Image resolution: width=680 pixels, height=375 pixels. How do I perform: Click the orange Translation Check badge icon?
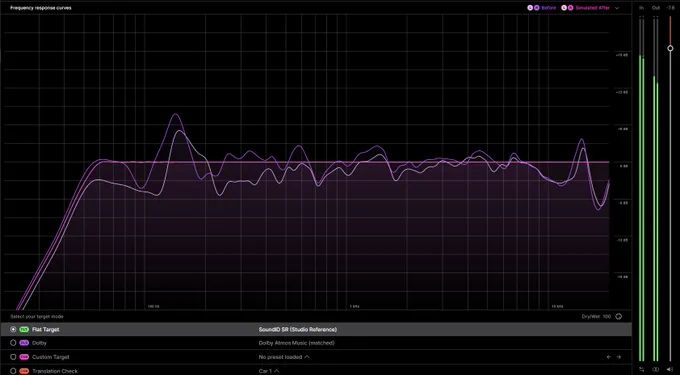click(x=24, y=371)
